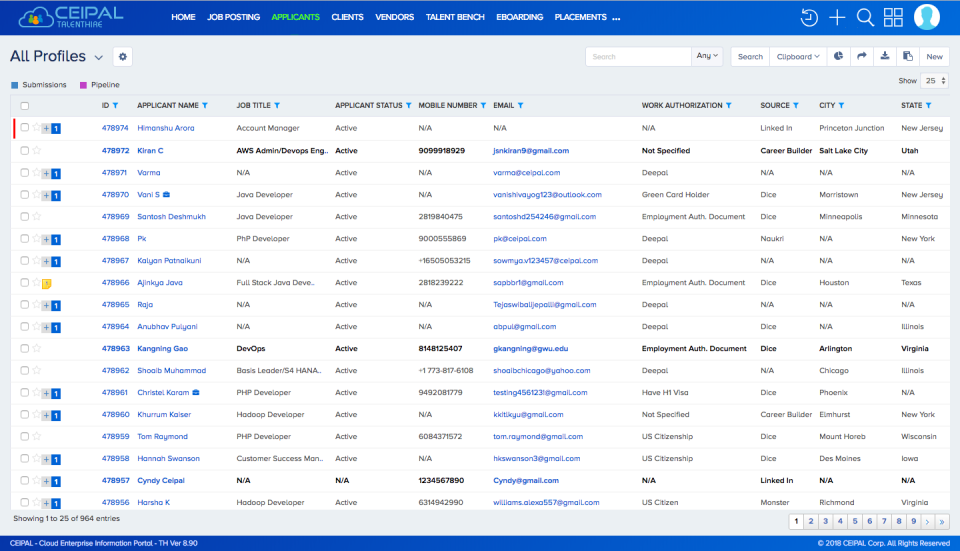Open the Clipboard dropdown

798,56
